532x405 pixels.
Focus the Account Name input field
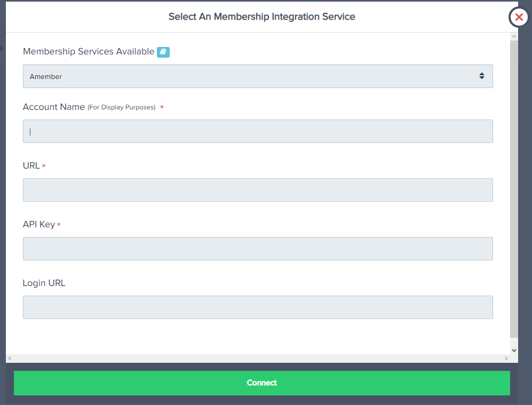click(x=257, y=131)
